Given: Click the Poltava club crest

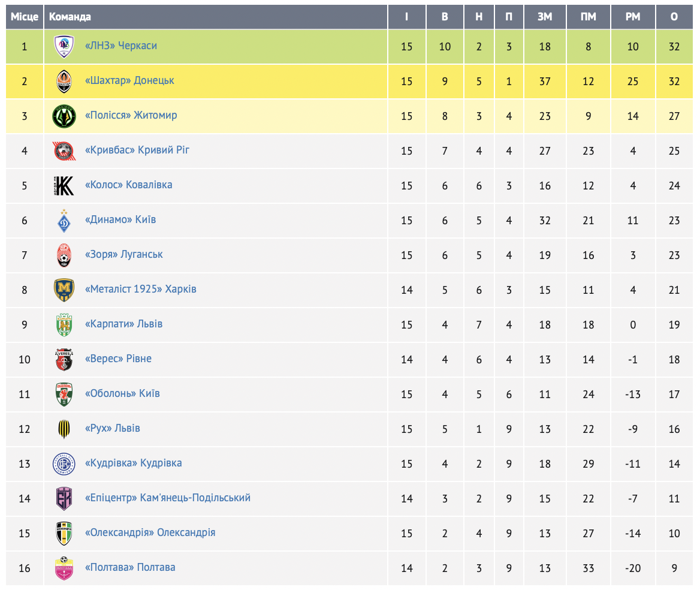Looking at the screenshot, I should [x=64, y=568].
